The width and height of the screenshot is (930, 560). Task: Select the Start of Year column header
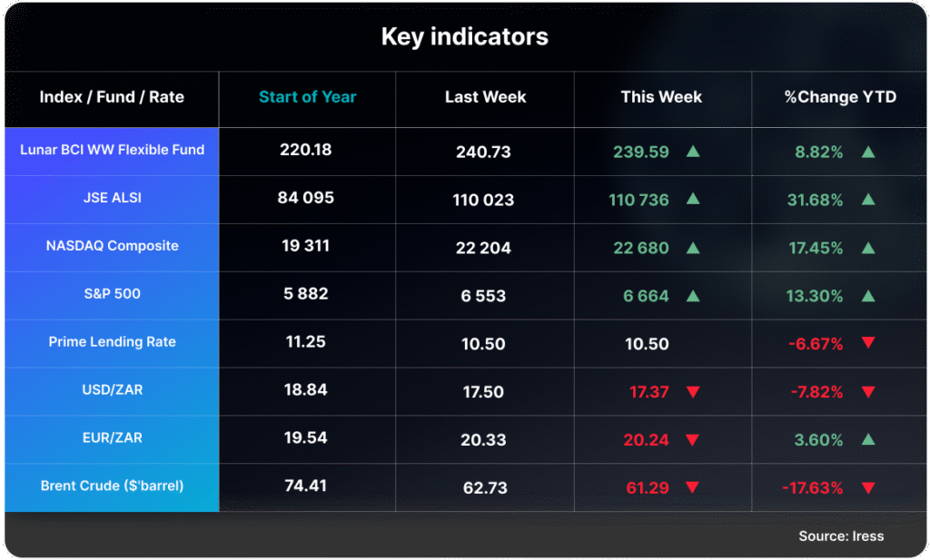click(307, 97)
